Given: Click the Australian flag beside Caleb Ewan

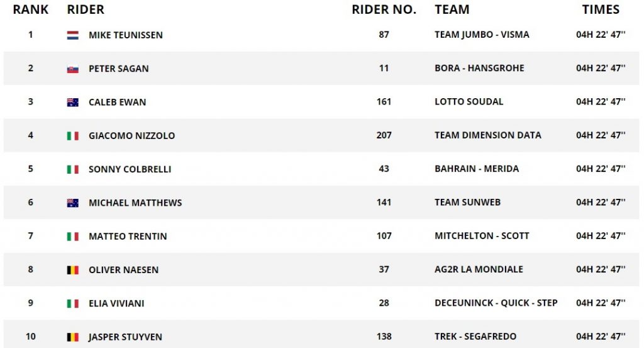Looking at the screenshot, I should click(x=73, y=102).
